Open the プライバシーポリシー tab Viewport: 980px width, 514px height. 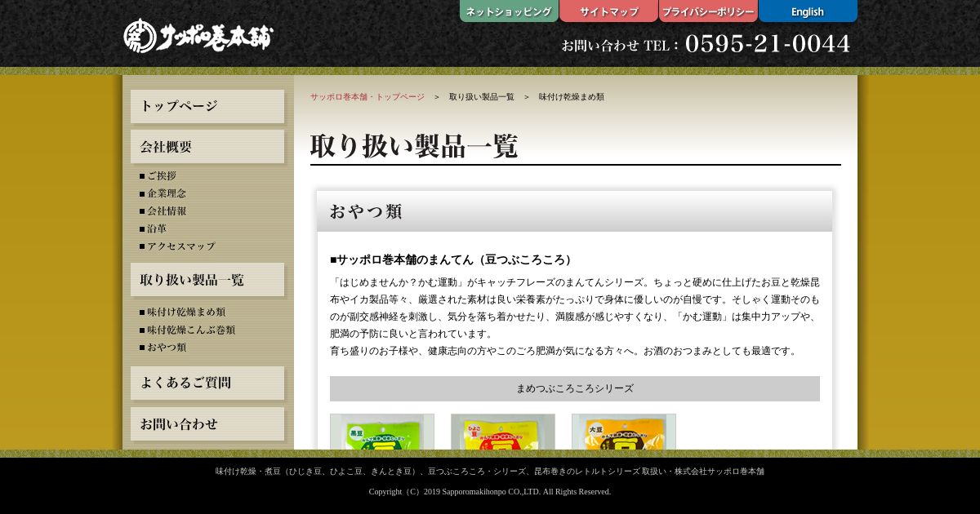click(708, 11)
